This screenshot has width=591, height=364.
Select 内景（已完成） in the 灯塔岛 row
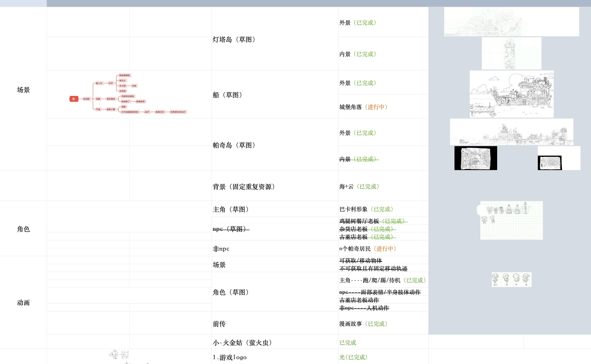[383, 54]
